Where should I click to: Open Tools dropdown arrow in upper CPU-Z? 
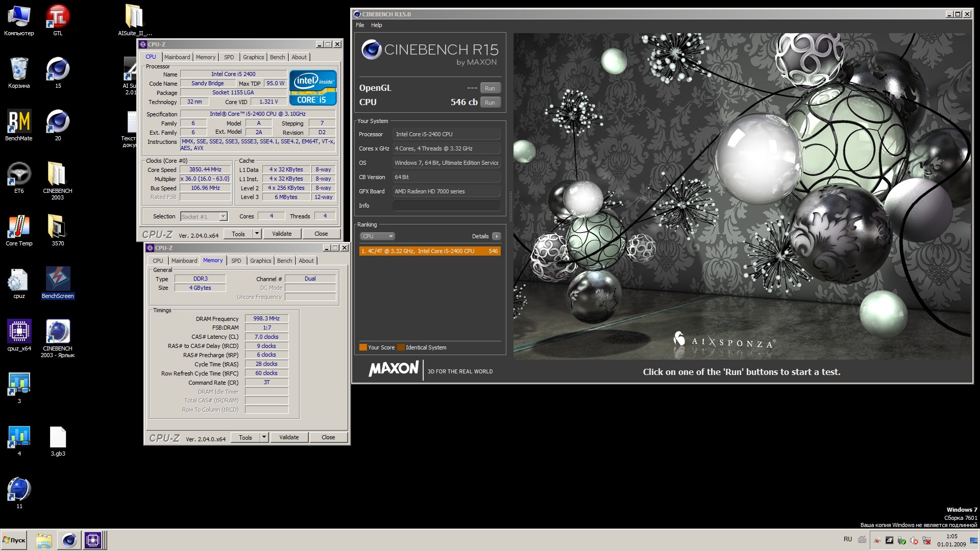pyautogui.click(x=257, y=234)
